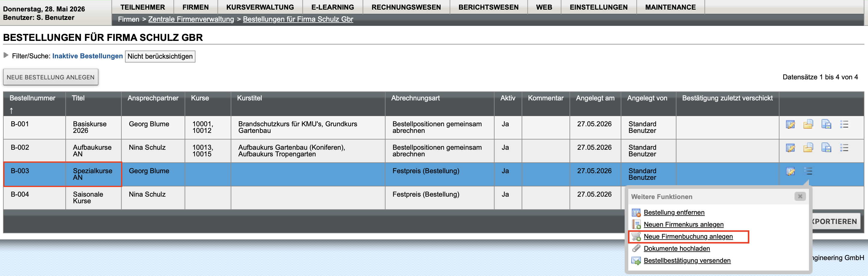Expand the Filter/Suche section triangle
The width and height of the screenshot is (868, 276).
(6, 55)
